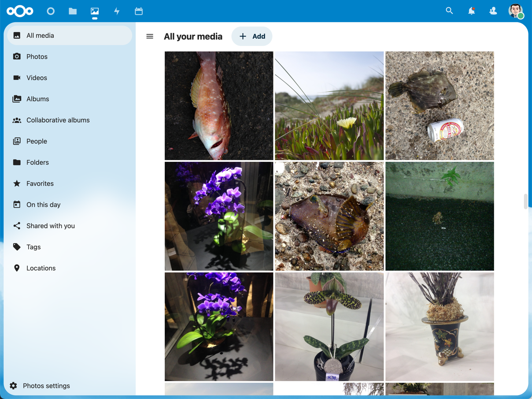532x399 pixels.
Task: Open the Calendar app icon
Action: (x=139, y=11)
